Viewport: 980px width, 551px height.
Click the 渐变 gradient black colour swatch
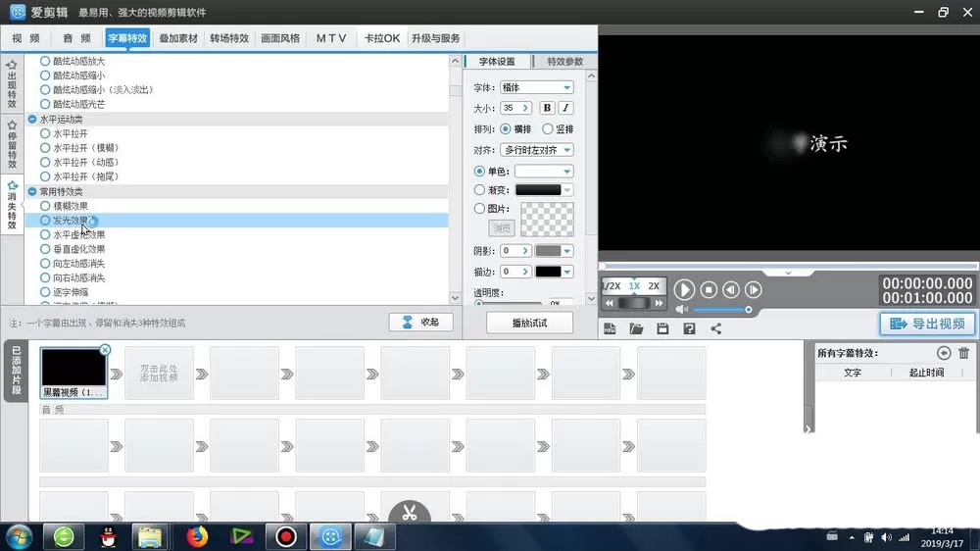pos(538,189)
